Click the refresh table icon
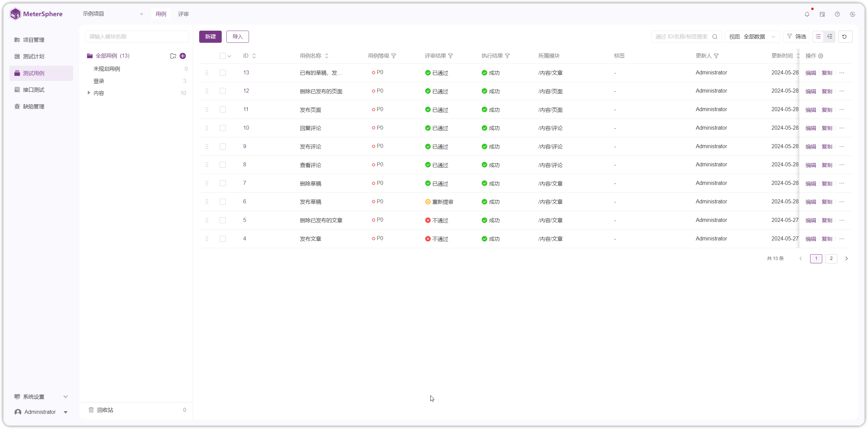The image size is (868, 429). click(x=844, y=37)
